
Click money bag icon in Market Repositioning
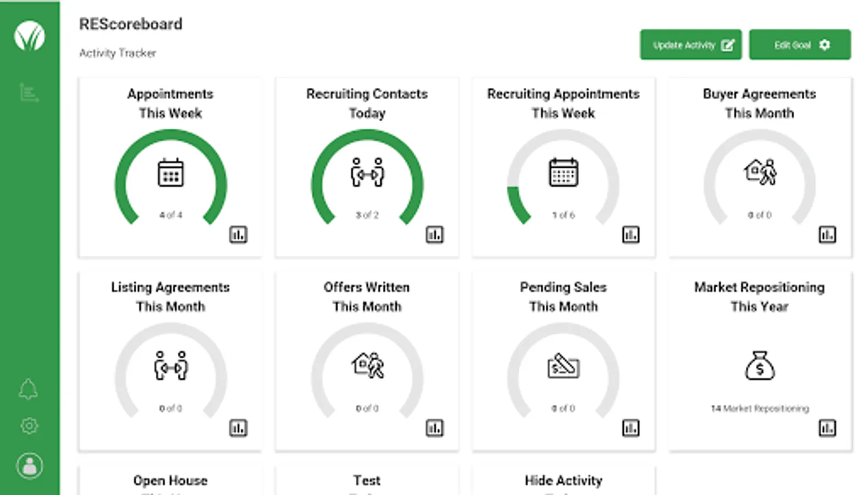click(760, 366)
